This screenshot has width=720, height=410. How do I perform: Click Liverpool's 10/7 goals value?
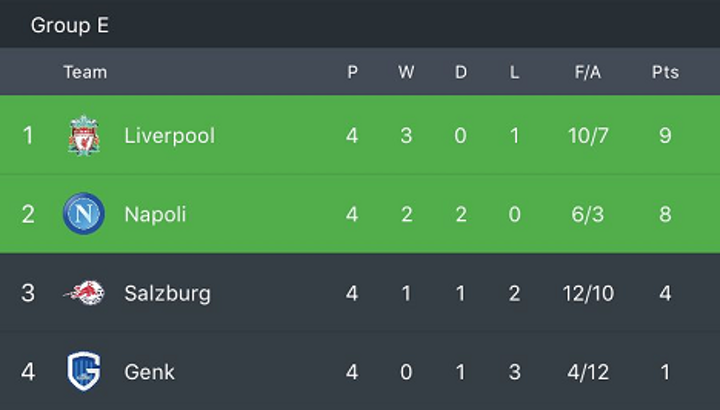588,136
